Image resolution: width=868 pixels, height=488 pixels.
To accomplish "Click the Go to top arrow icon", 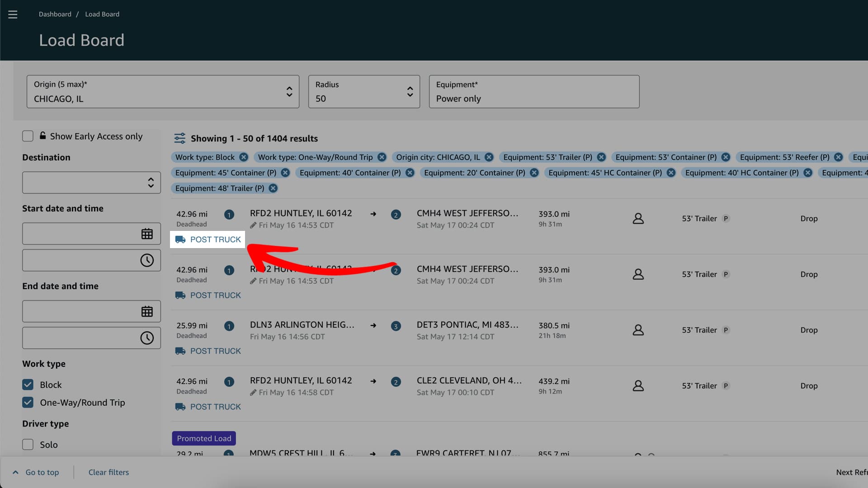I will (15, 472).
